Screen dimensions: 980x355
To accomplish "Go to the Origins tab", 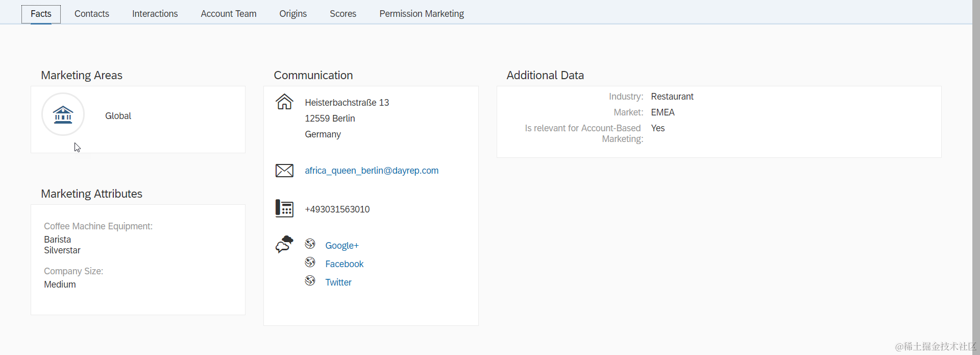I will [293, 14].
